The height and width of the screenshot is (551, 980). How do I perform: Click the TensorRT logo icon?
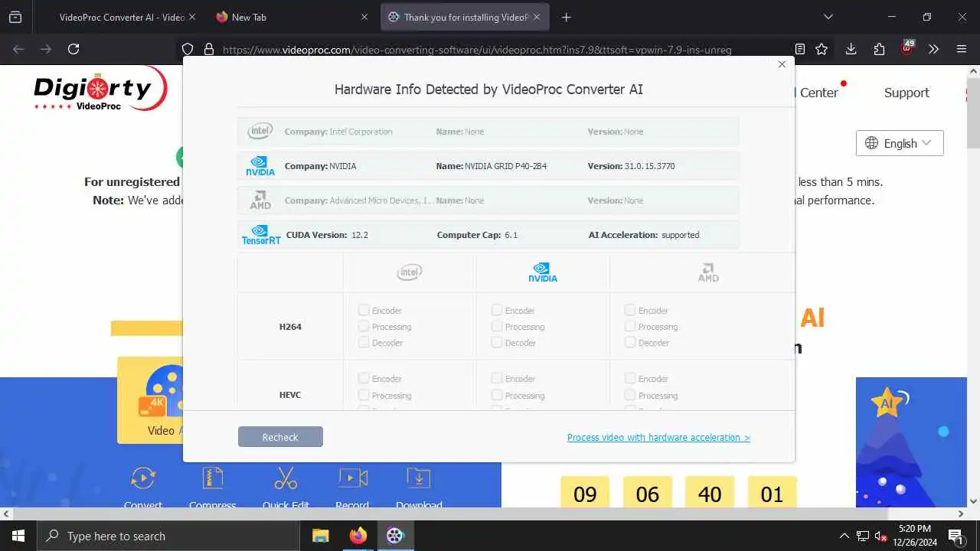coord(261,235)
